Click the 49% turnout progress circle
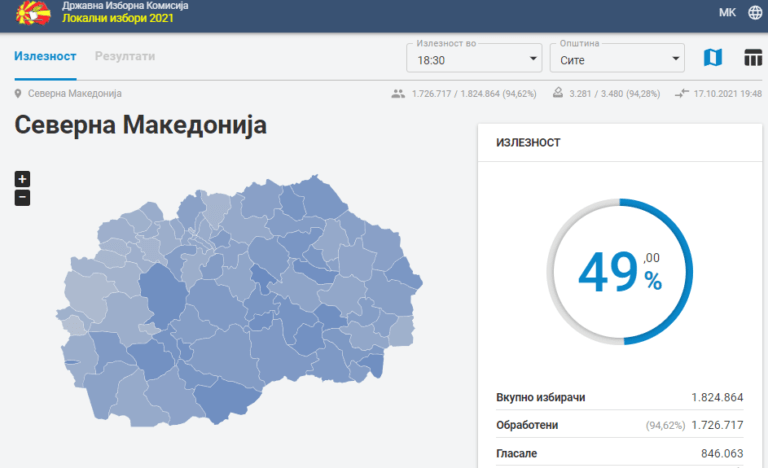768x468 pixels. [x=620, y=271]
